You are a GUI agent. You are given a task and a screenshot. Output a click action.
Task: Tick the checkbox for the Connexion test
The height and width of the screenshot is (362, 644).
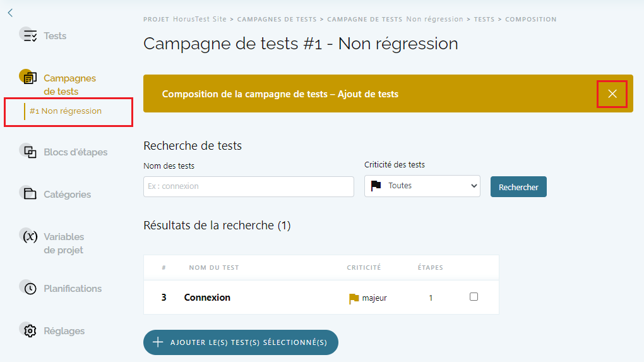(x=474, y=297)
